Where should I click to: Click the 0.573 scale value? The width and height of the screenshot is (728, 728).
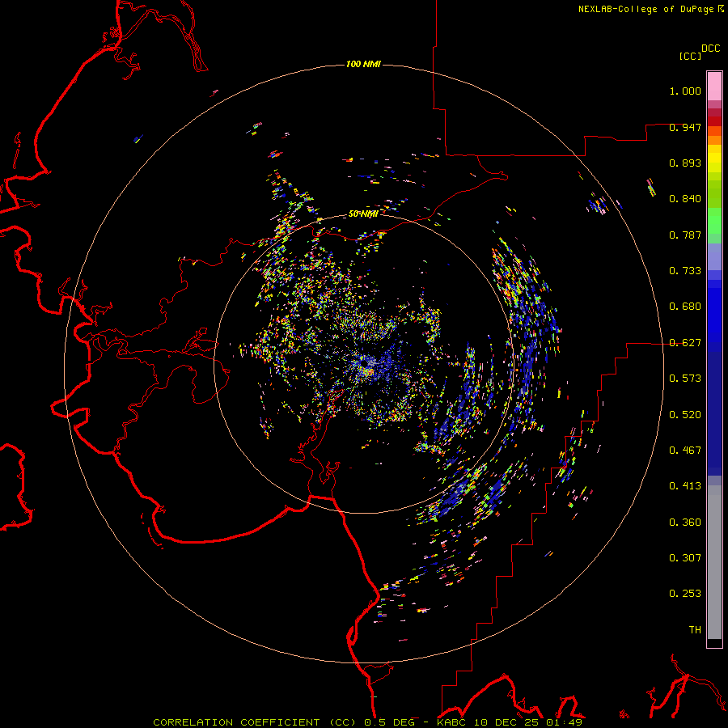pos(685,379)
